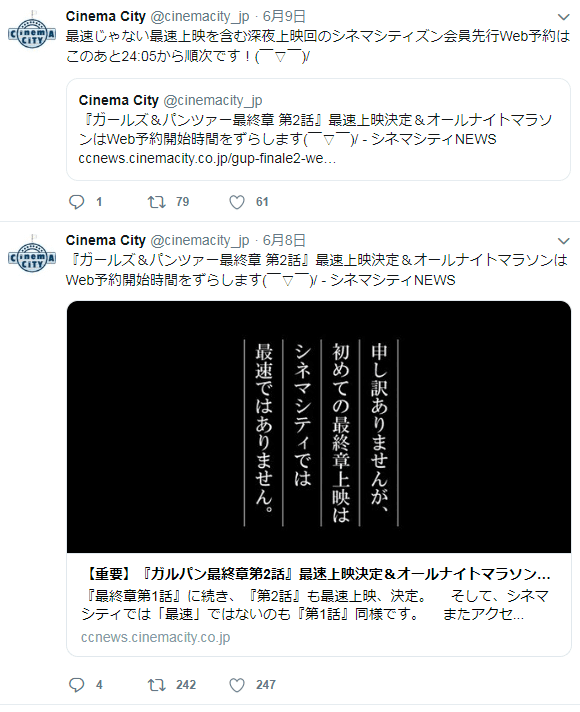580x712 pixels.
Task: Click ccnews.cinemacity.co.jp/gup-finale2 link in quoted tweet
Action: 207,158
